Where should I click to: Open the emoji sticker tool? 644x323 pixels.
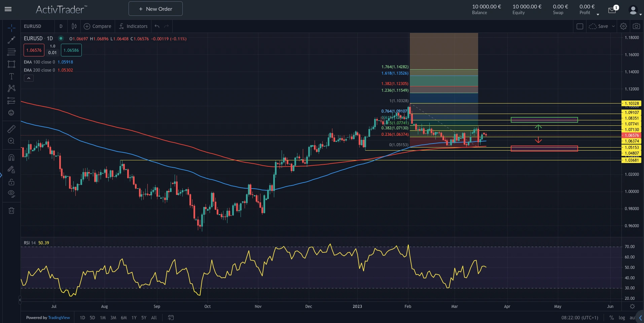point(11,113)
